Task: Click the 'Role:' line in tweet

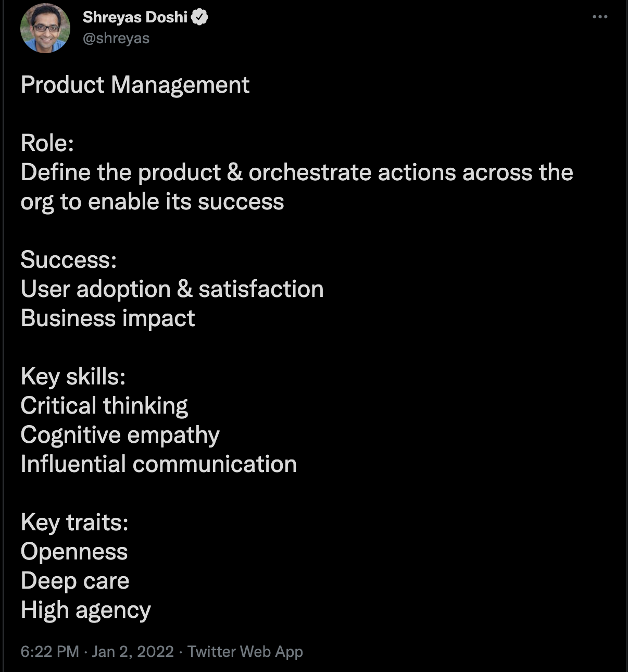Action: click(x=47, y=143)
